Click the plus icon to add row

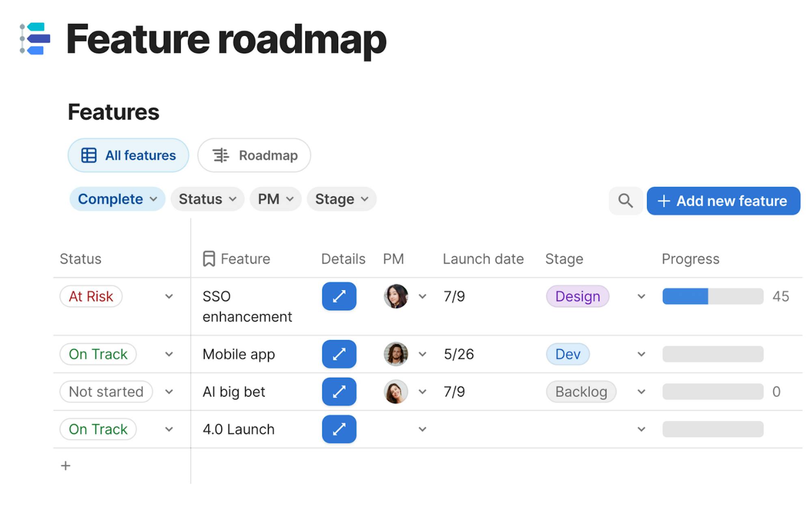coord(65,466)
